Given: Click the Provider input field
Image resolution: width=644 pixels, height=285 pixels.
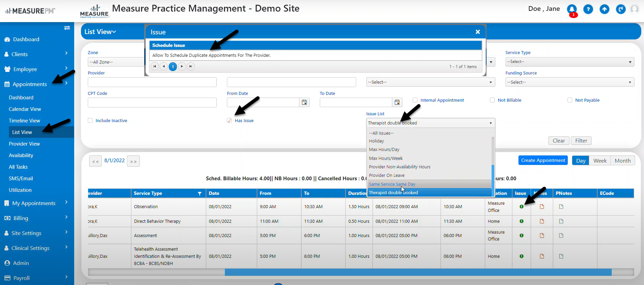Looking at the screenshot, I should tap(152, 82).
